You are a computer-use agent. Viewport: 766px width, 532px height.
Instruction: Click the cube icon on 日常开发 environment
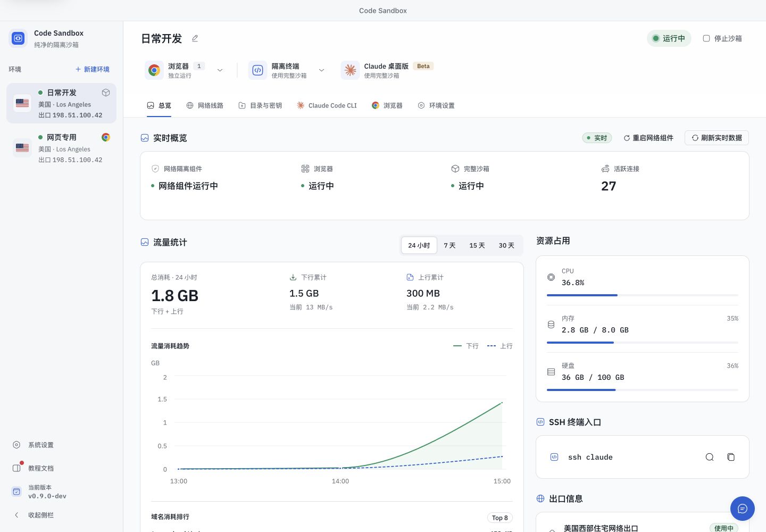[106, 93]
